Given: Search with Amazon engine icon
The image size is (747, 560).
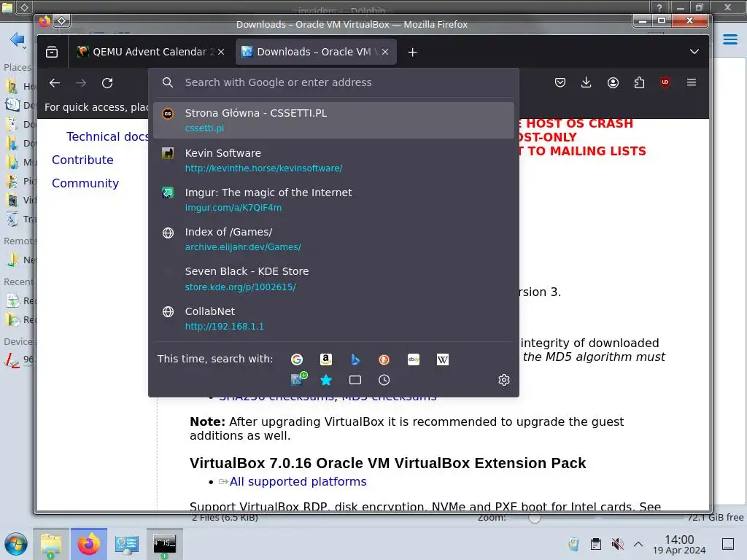Looking at the screenshot, I should click(x=326, y=359).
